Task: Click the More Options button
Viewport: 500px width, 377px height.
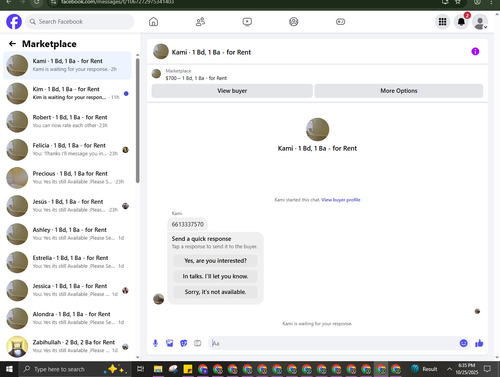Action: (399, 91)
